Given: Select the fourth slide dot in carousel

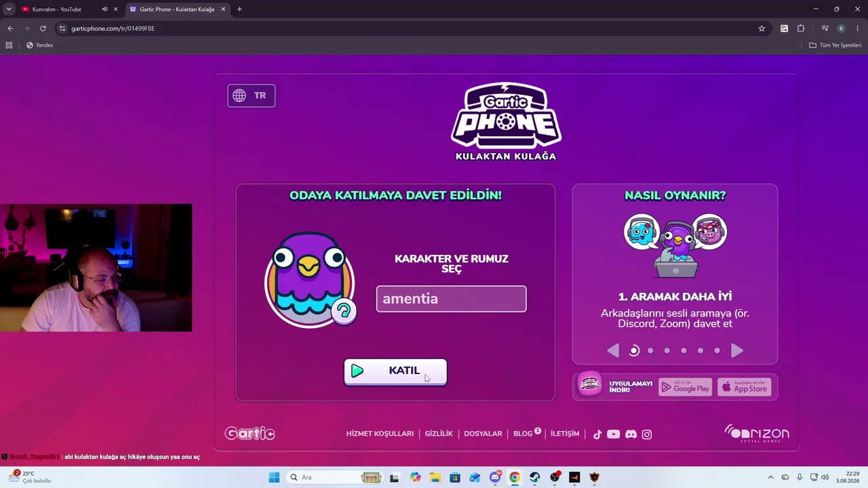Looking at the screenshot, I should coord(684,350).
